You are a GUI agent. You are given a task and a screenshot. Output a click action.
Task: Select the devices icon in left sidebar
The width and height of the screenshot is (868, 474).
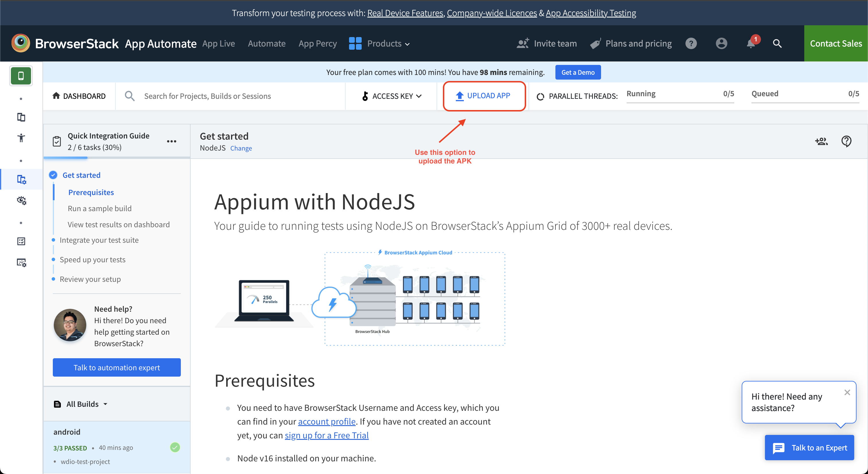point(21,117)
